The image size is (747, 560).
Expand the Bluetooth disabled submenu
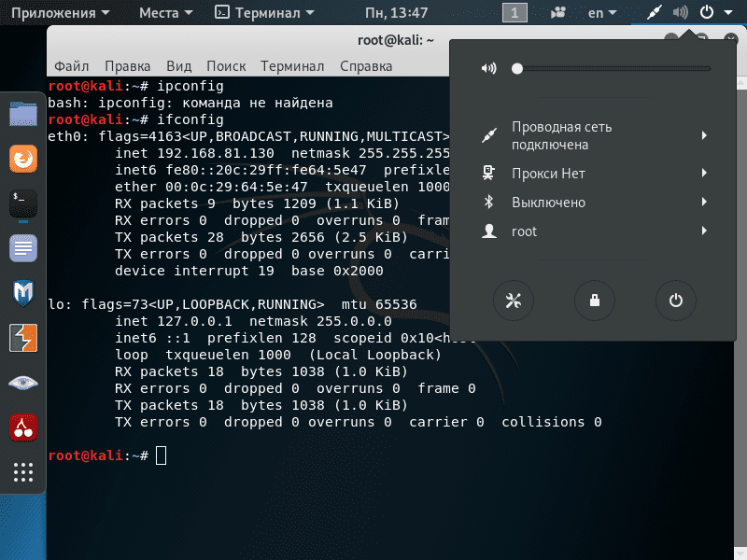tap(598, 203)
